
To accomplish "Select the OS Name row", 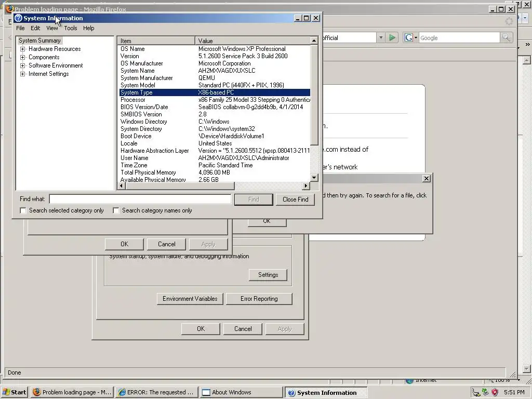I will pos(215,49).
